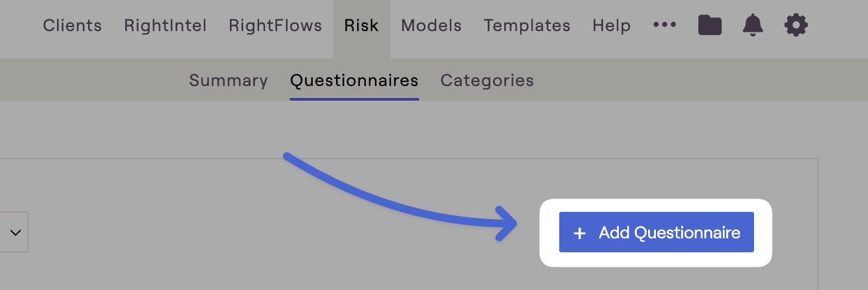Screen dimensions: 868x290
Task: Open the Help menu
Action: click(612, 26)
